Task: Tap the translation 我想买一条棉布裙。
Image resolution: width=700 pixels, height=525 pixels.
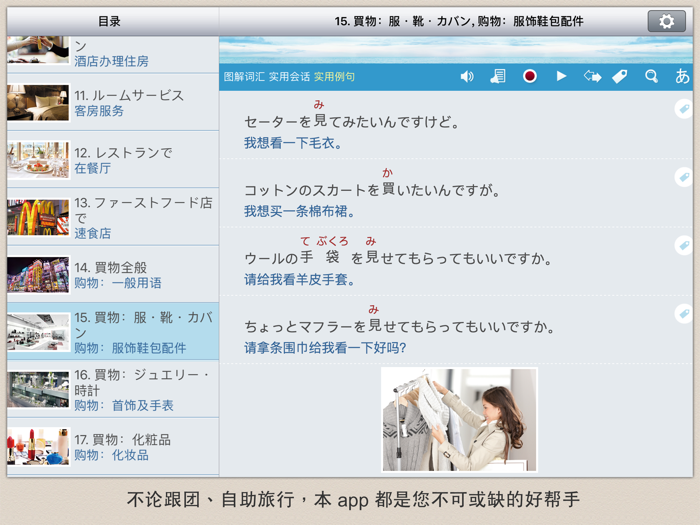Action: point(299,212)
